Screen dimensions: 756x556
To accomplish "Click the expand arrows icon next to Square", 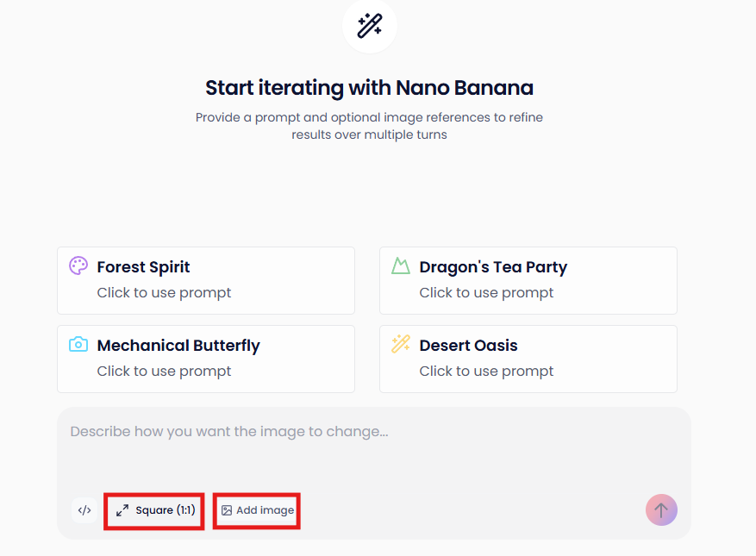I will (122, 510).
